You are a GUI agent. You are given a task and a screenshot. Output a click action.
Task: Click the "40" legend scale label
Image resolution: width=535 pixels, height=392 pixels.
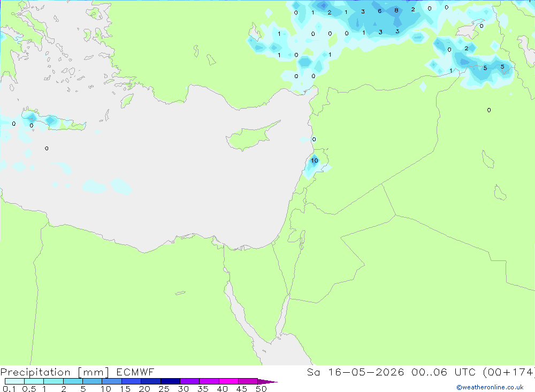coord(222,389)
